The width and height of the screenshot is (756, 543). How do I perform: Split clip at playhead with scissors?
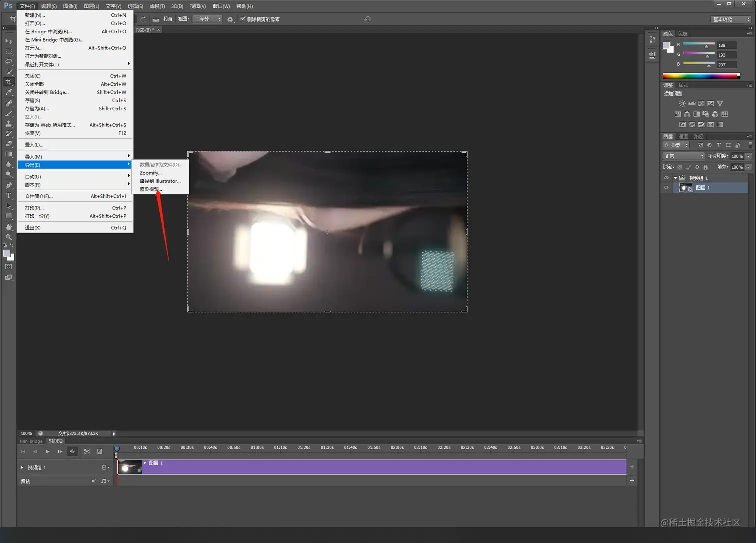point(87,451)
